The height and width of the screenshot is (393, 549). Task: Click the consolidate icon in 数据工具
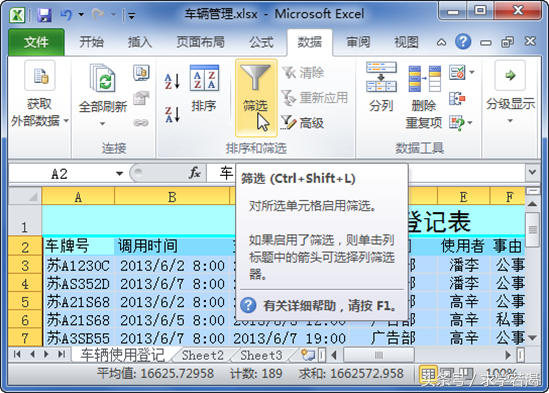(457, 98)
